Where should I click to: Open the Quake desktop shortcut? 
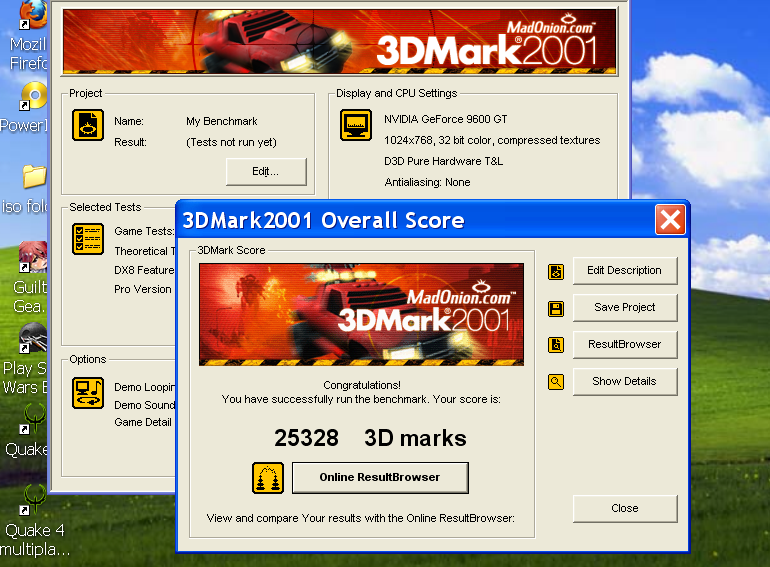[28, 431]
